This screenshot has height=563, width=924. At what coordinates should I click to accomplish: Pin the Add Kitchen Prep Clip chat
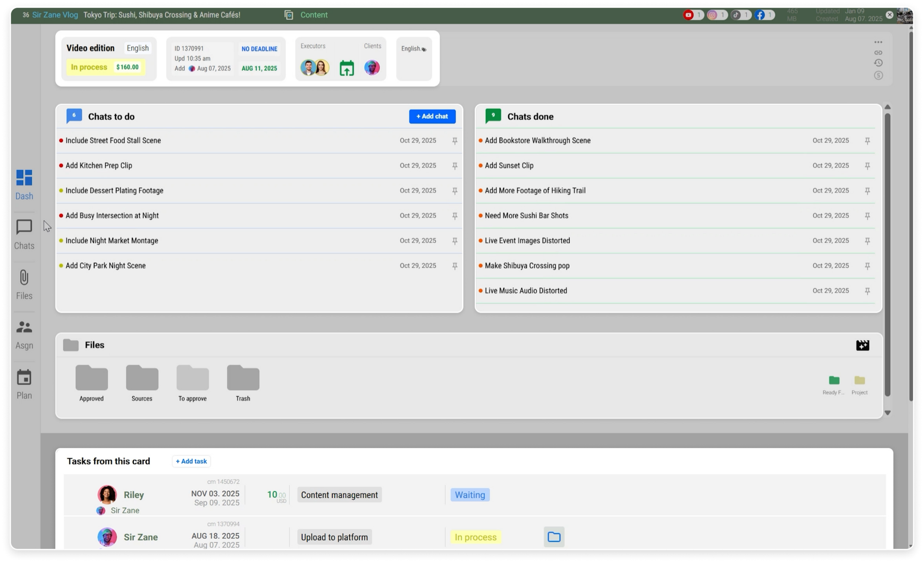455,166
